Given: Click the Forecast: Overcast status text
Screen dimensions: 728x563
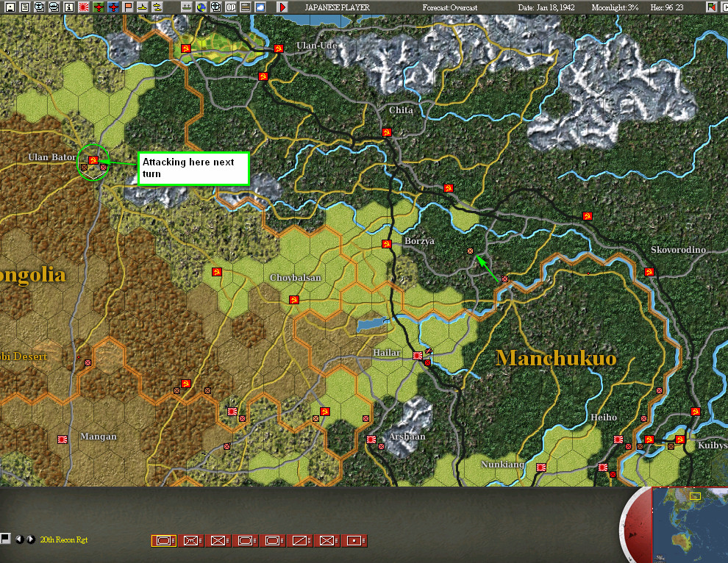Looking at the screenshot, I should click(x=450, y=7).
